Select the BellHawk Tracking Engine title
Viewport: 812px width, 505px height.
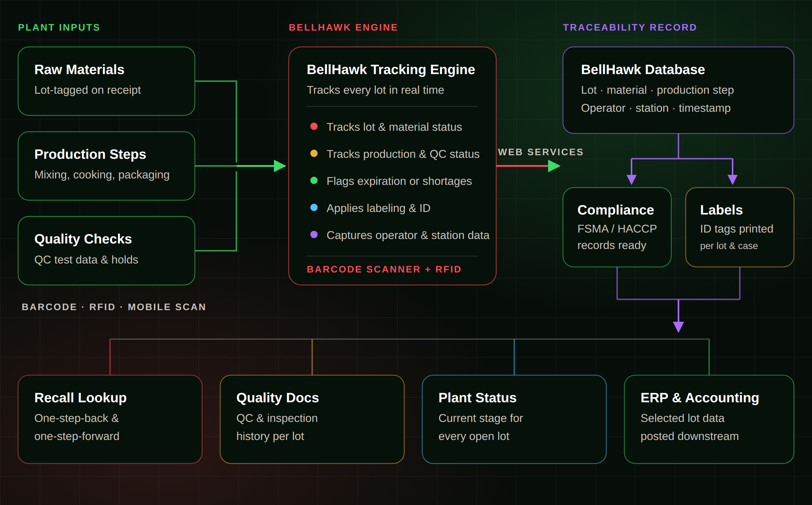point(391,70)
